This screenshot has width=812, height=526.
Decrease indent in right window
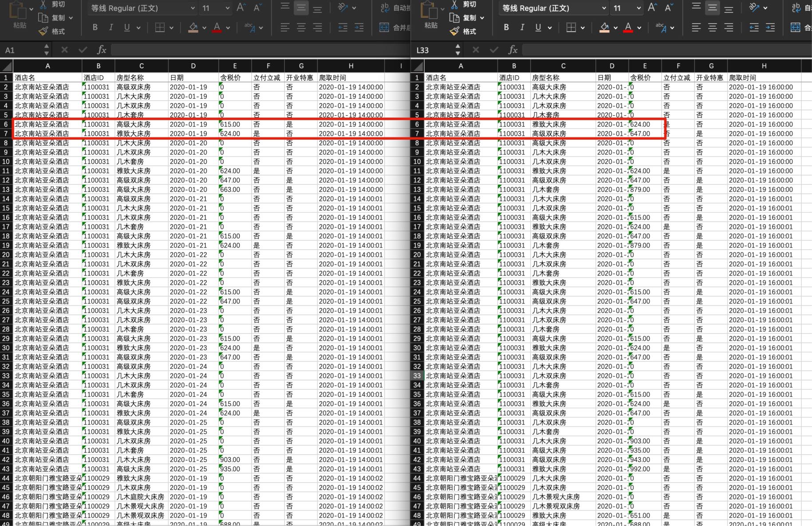click(x=754, y=27)
